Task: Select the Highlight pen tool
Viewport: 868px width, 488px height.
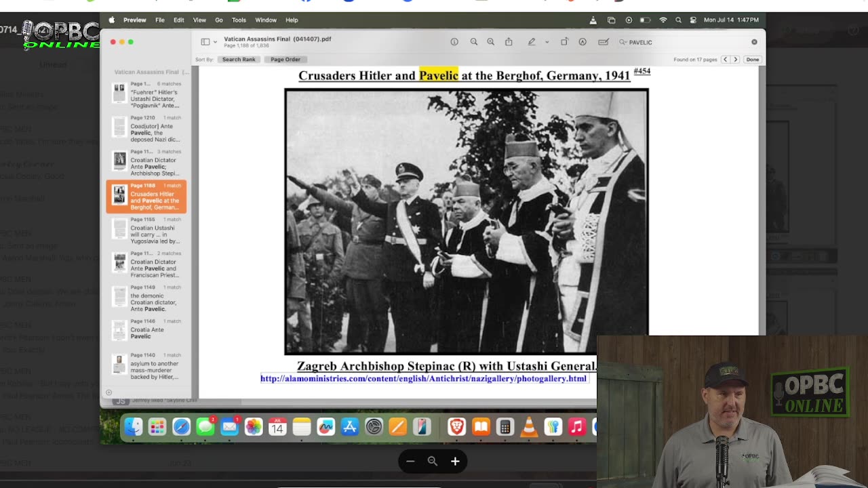Action: click(x=532, y=42)
